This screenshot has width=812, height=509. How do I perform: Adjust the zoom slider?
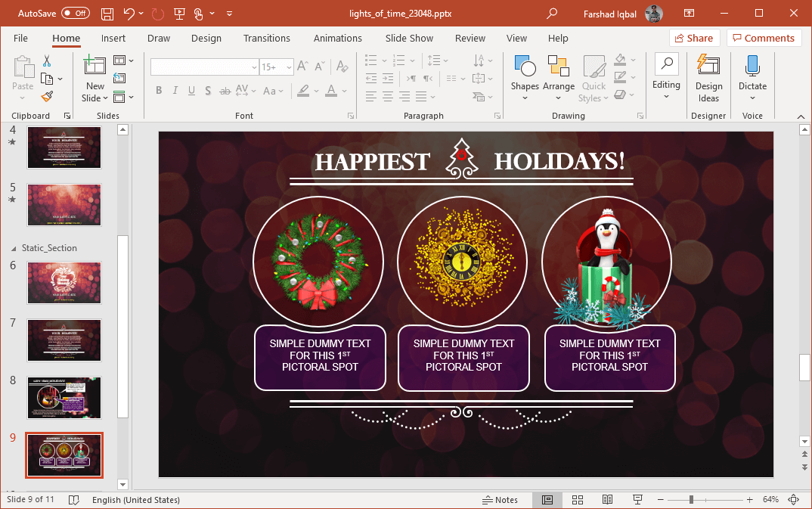click(691, 500)
